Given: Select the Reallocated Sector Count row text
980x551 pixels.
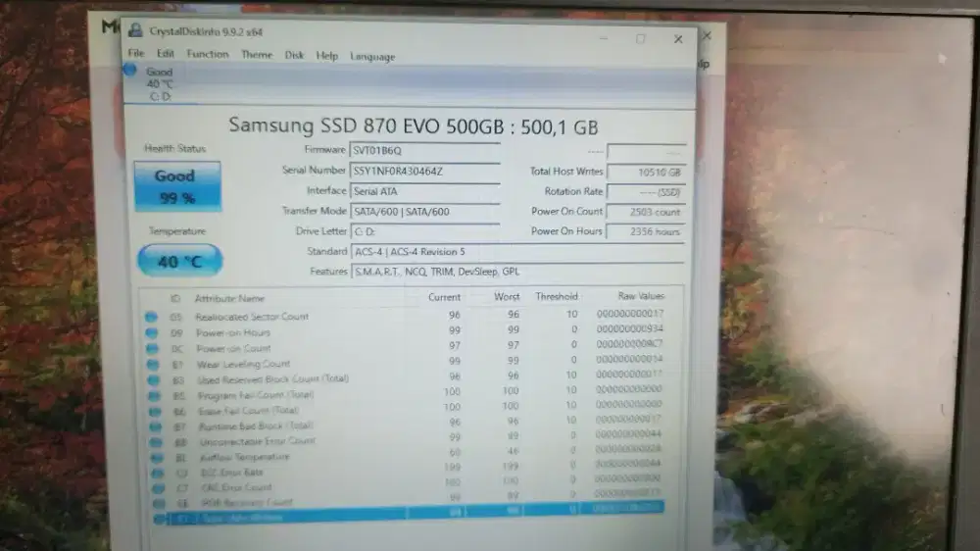Looking at the screenshot, I should [x=252, y=317].
